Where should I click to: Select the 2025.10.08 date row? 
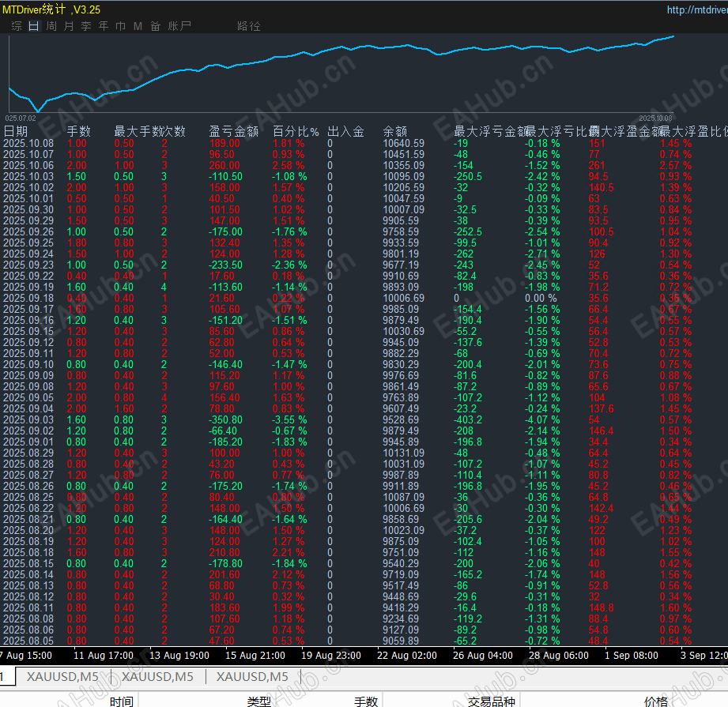(28, 144)
